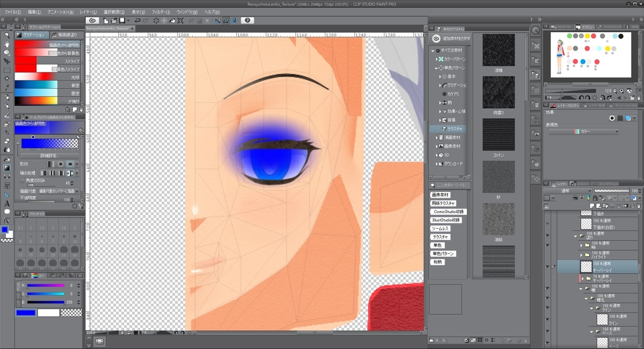Screen dimensions: 644x349
Task: Click the Open file icon in the command bar
Action: pos(114,20)
